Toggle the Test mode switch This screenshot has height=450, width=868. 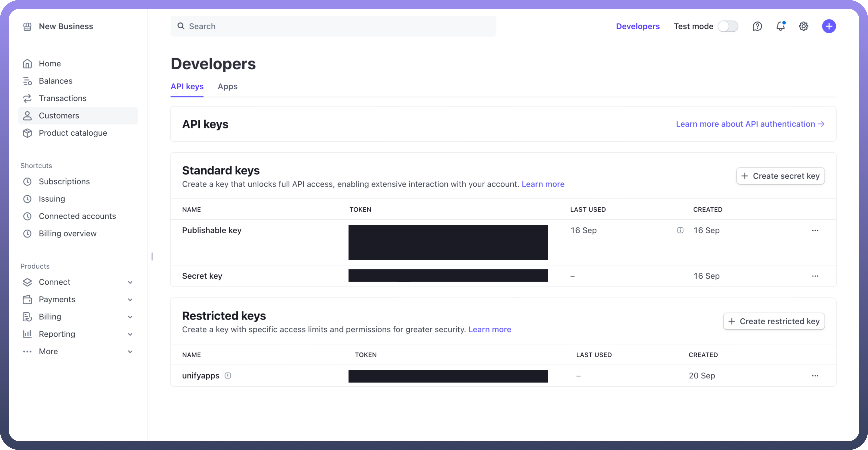pos(728,26)
